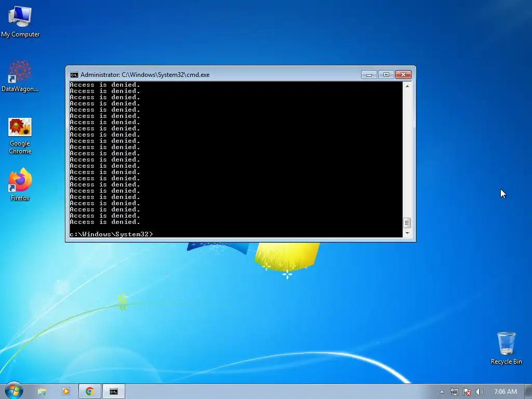Select the Recycle Bin icon
This screenshot has width=532, height=399.
click(x=506, y=348)
